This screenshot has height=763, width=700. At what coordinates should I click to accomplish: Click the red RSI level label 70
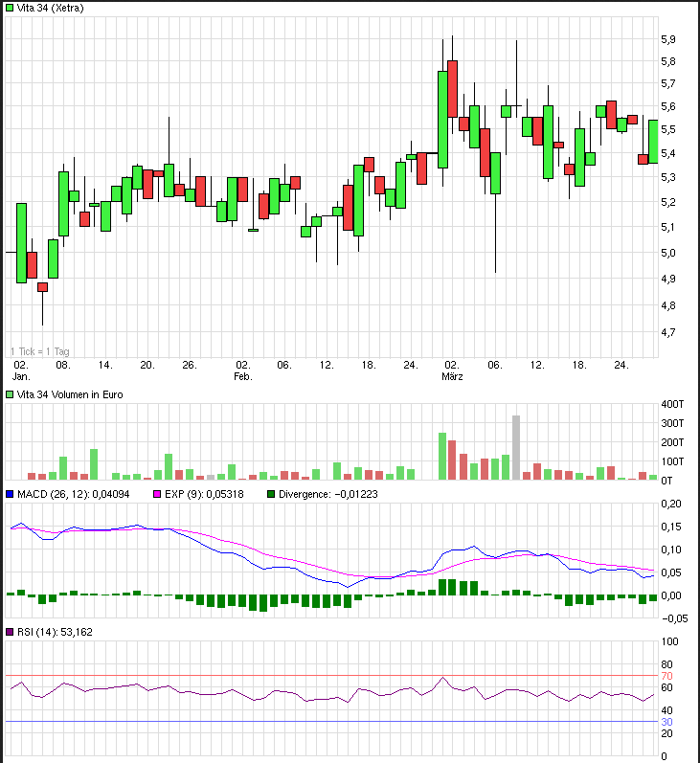point(666,676)
